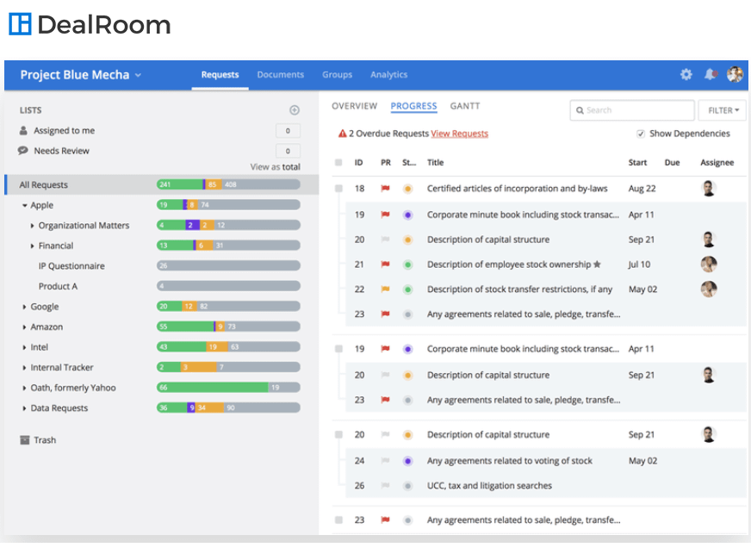Change the View as total setting
Screen dimensions: 751x560
pos(276,166)
